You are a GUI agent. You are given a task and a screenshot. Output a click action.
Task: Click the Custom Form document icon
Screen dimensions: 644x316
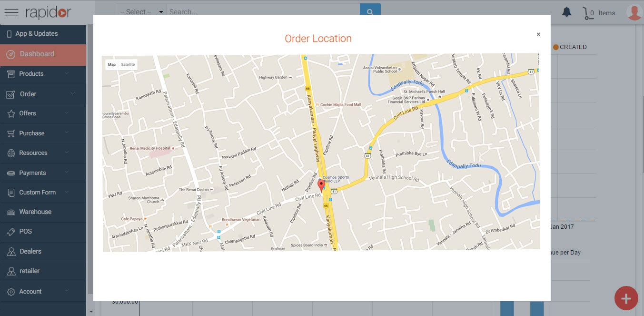point(11,193)
